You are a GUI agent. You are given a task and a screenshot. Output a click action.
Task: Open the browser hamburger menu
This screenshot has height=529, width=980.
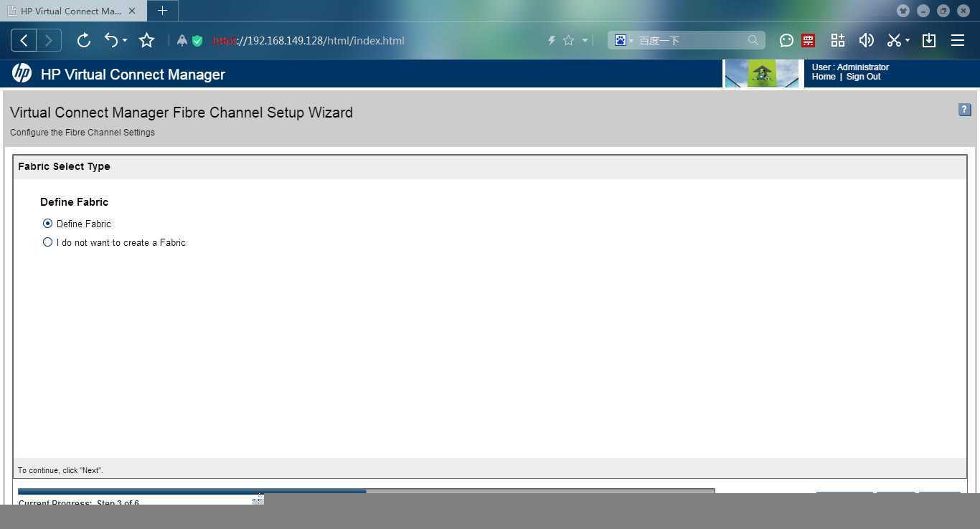pos(958,40)
